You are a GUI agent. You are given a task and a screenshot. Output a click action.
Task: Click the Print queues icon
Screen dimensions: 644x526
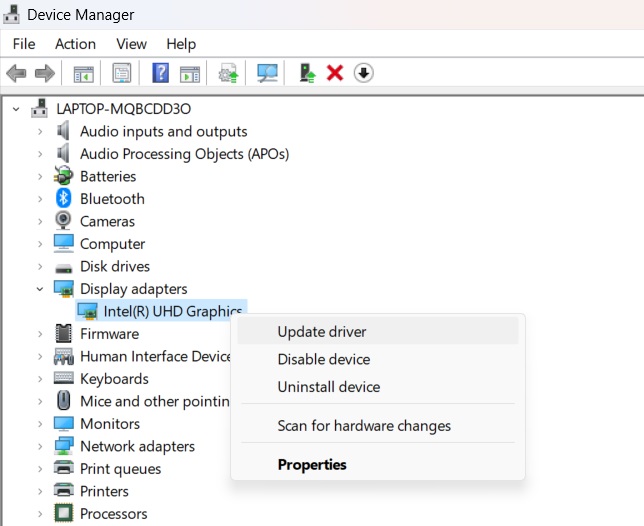(64, 468)
